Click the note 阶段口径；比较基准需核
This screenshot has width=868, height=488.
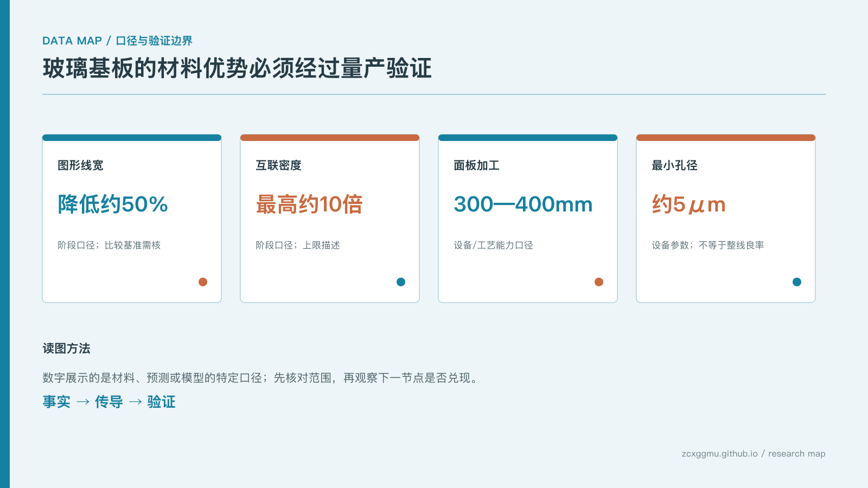pyautogui.click(x=109, y=245)
